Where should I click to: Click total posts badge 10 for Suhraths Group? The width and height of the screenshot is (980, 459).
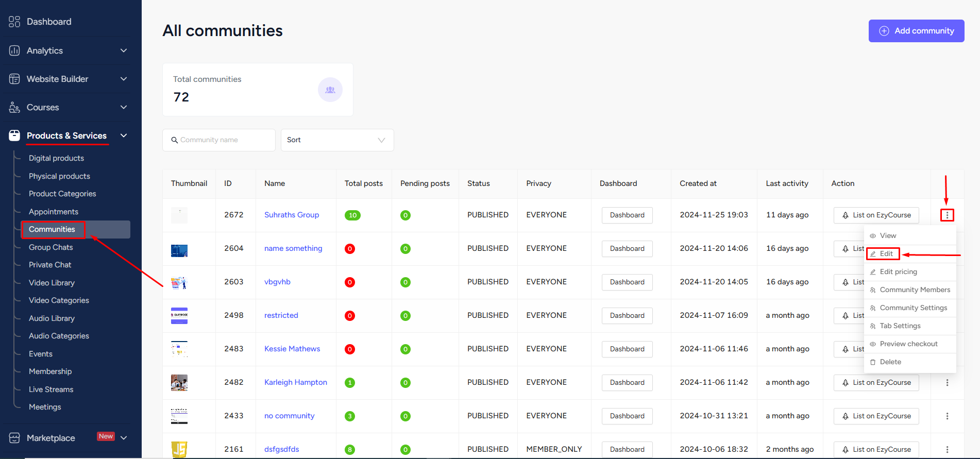[x=352, y=215]
